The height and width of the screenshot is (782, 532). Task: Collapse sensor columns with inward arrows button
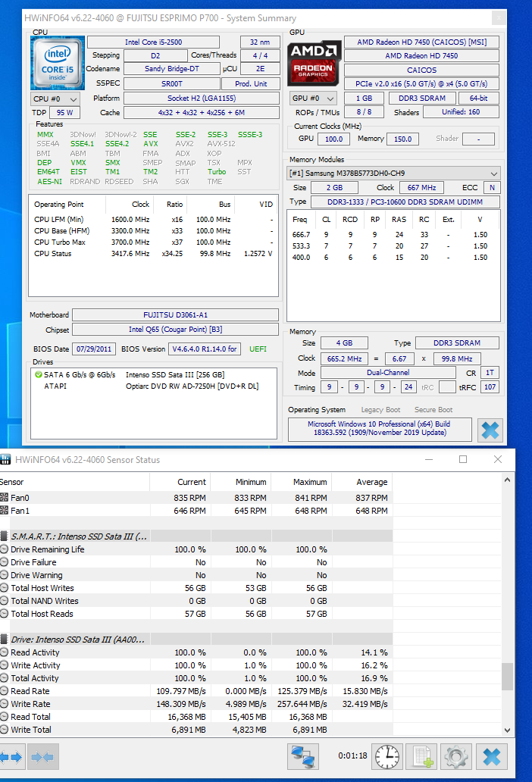pos(43,757)
